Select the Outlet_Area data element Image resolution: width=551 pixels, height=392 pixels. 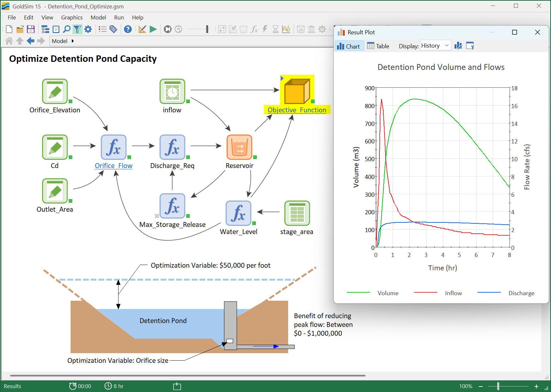pyautogui.click(x=55, y=191)
